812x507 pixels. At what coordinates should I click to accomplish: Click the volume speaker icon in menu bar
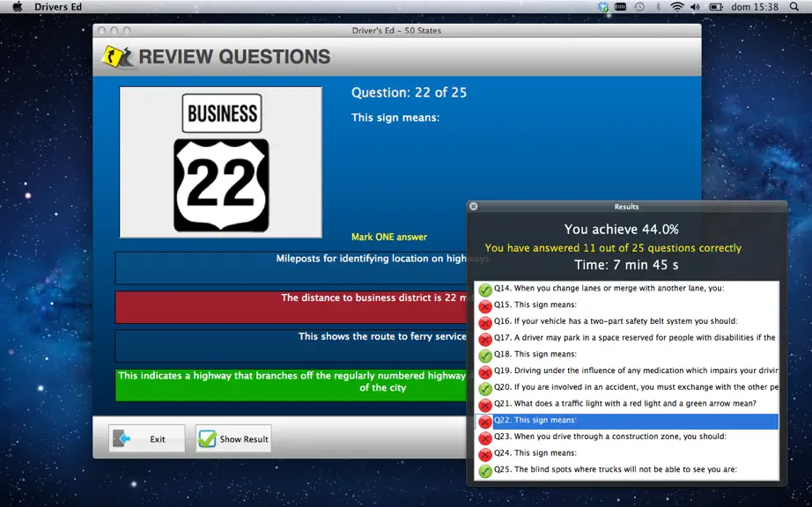click(696, 7)
